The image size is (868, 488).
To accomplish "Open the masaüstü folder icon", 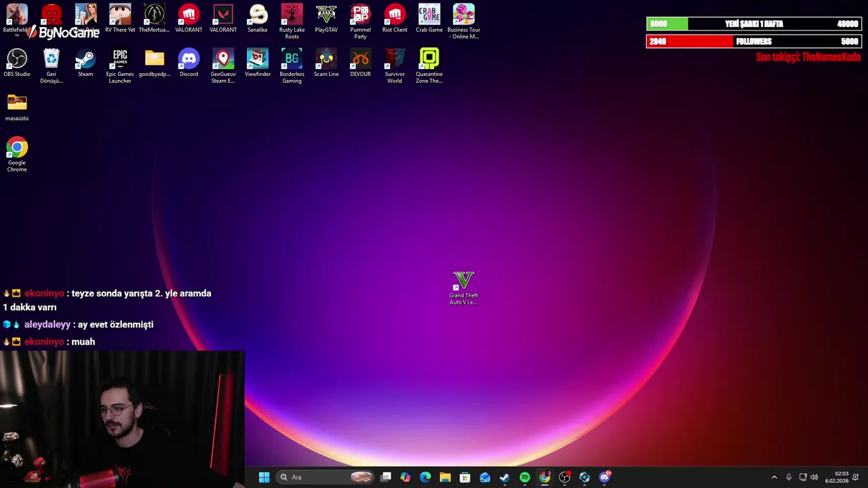I will pyautogui.click(x=17, y=107).
